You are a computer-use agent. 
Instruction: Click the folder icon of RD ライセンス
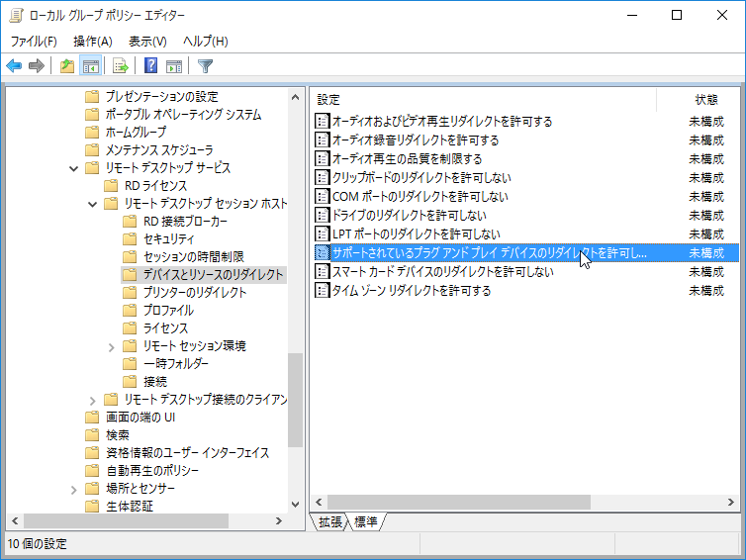[x=111, y=186]
